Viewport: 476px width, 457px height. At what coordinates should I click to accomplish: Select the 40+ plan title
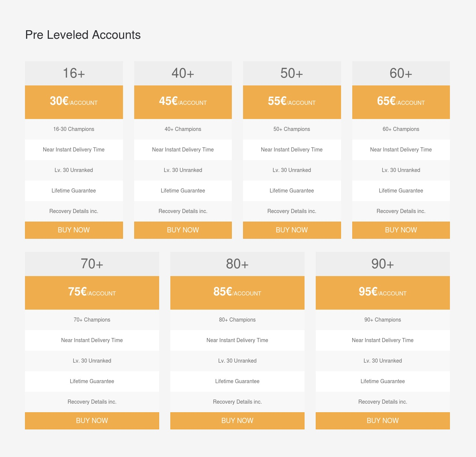tap(183, 73)
